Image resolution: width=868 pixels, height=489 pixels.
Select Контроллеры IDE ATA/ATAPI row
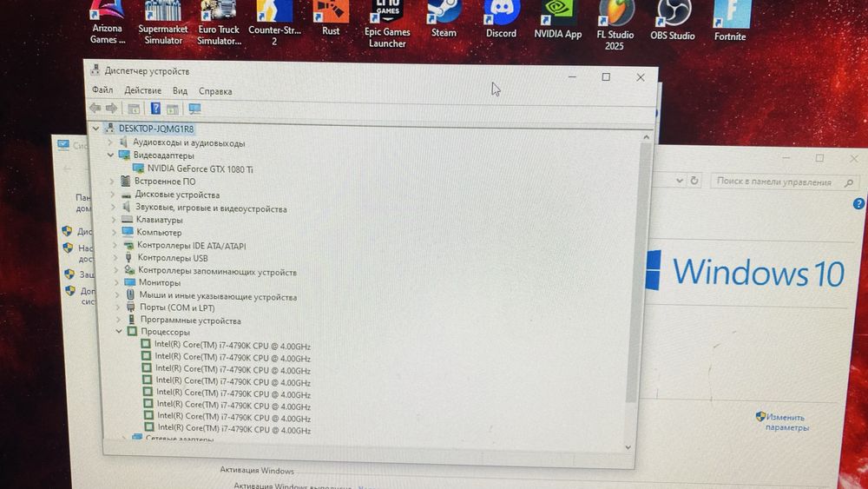(191, 245)
